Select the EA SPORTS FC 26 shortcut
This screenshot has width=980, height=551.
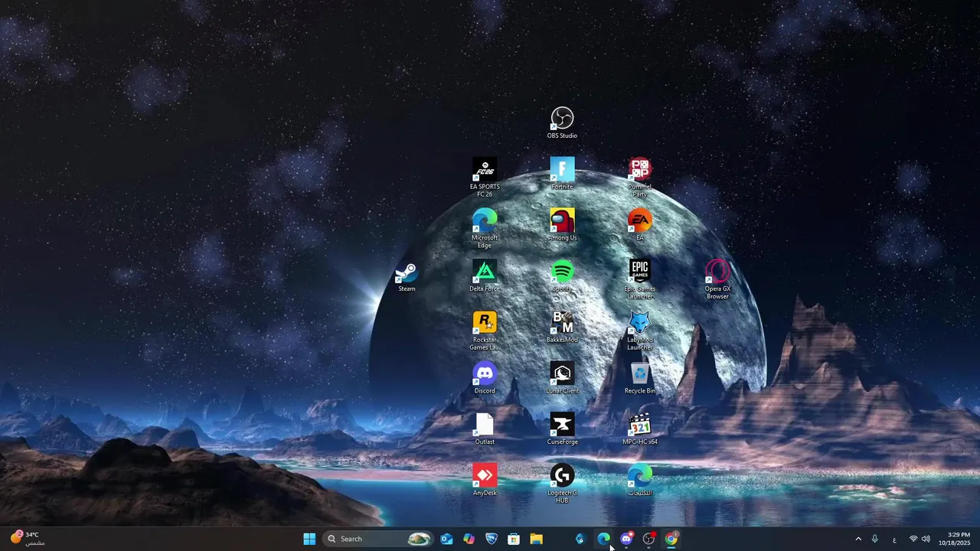pyautogui.click(x=485, y=178)
